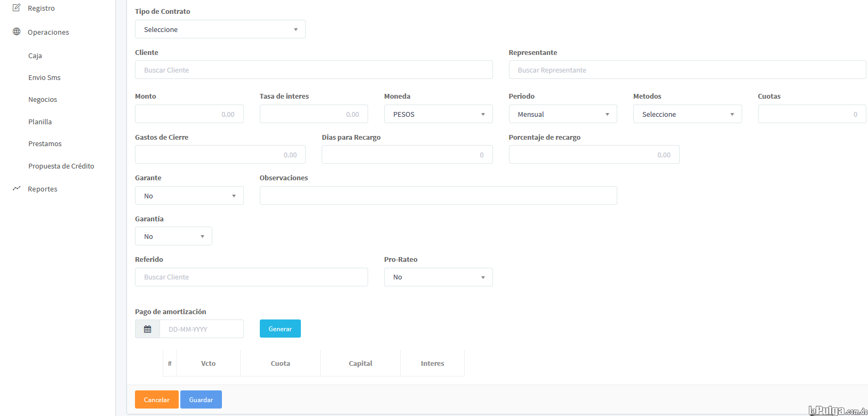Click the Tasa de interes field
Image resolution: width=868 pixels, height=416 pixels.
pyautogui.click(x=314, y=114)
